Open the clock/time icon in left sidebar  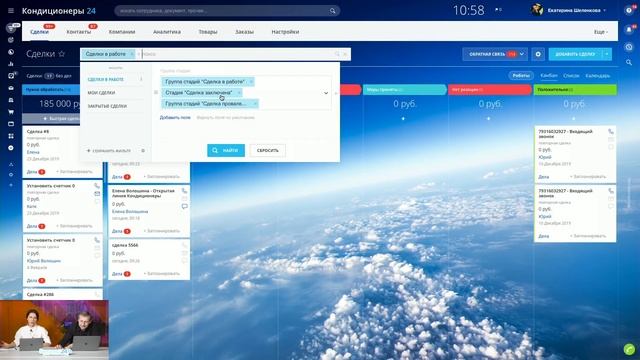pyautogui.click(x=11, y=52)
